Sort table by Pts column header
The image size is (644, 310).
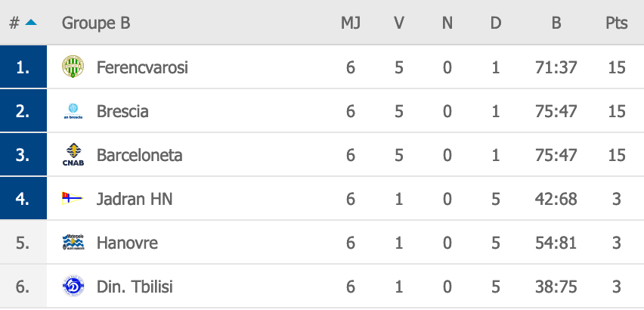coord(617,23)
